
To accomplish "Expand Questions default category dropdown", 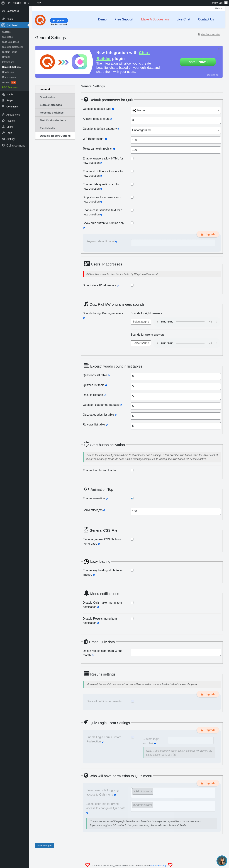I will point(175,130).
